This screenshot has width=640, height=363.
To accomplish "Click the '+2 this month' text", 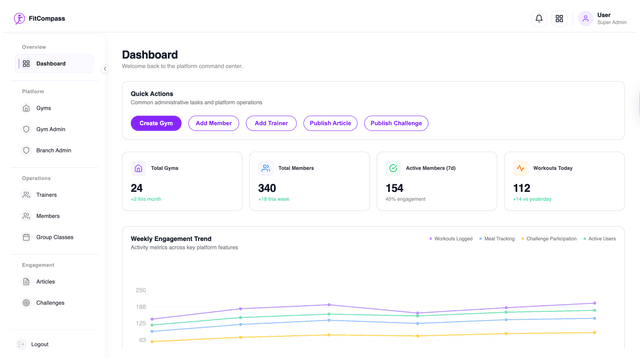I will 146,199.
